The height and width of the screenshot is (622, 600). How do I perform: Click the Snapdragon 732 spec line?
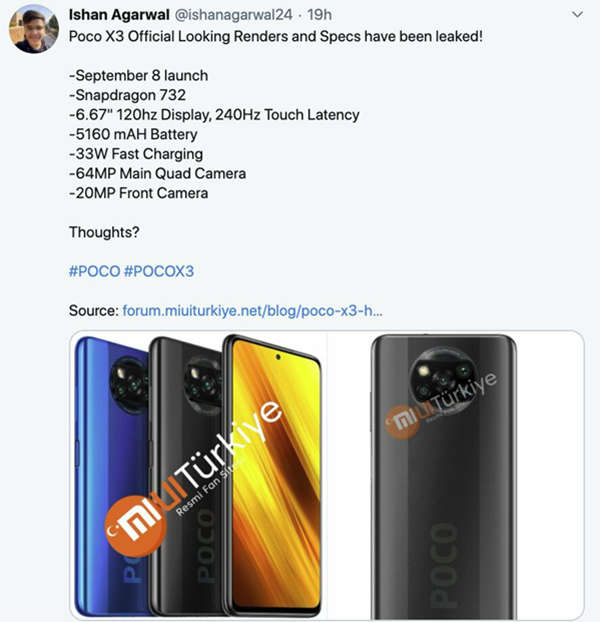(x=127, y=95)
